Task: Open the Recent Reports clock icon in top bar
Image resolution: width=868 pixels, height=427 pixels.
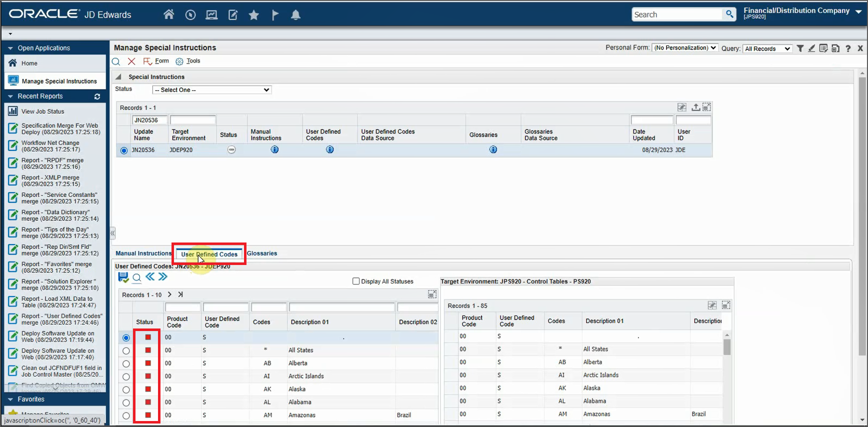Action: click(x=190, y=15)
